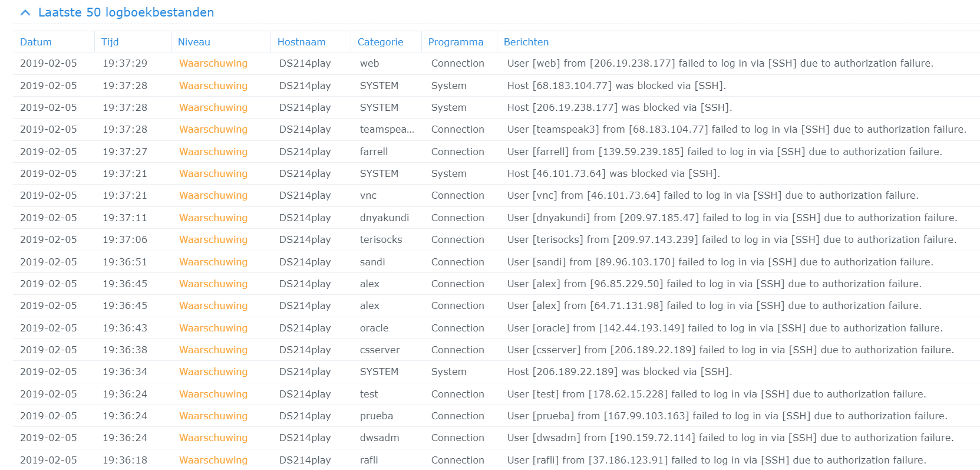Image resolution: width=980 pixels, height=470 pixels.
Task: Sort by the Niveau column header
Action: [x=194, y=42]
